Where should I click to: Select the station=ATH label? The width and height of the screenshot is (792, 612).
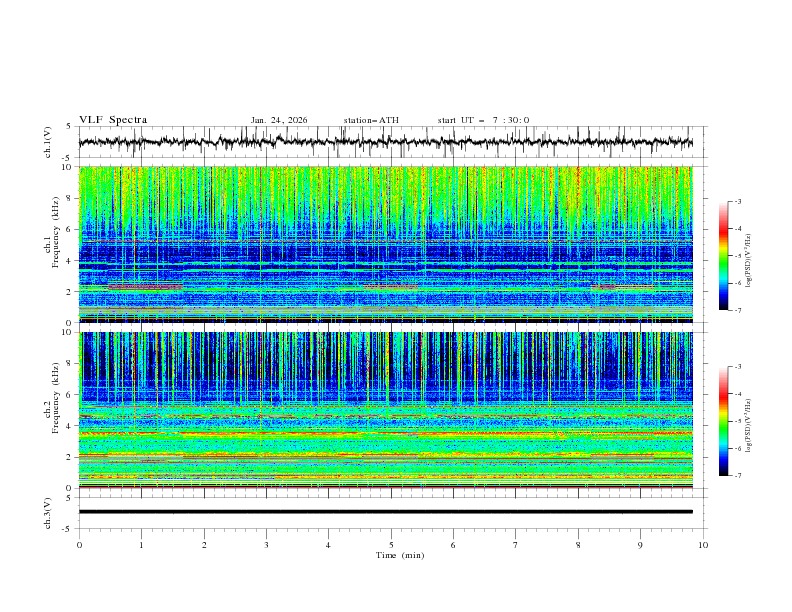pos(371,120)
